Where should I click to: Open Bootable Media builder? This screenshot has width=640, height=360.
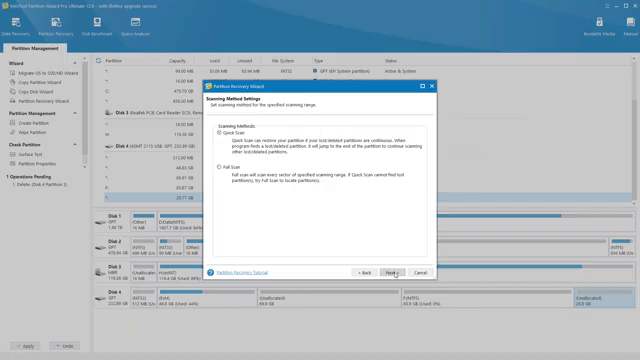click(x=599, y=27)
